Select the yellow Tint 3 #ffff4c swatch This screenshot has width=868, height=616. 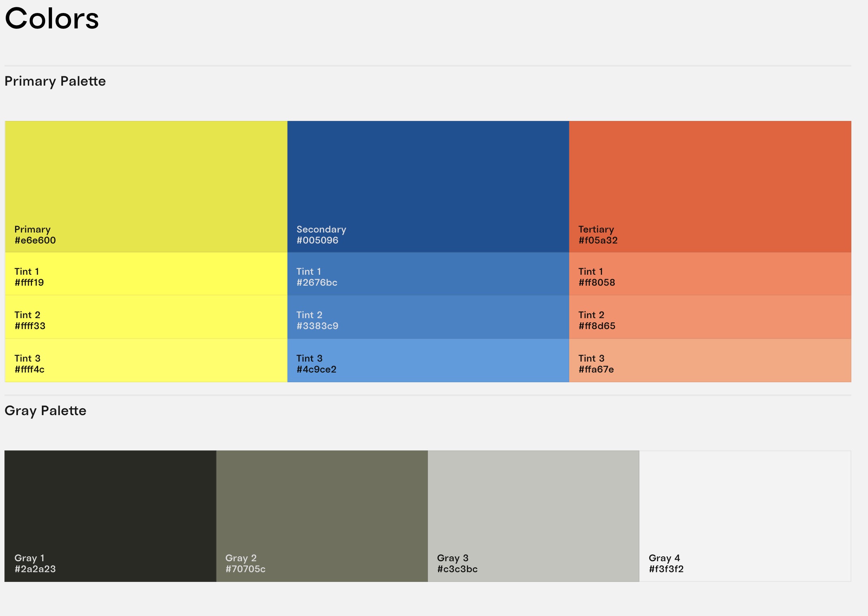(146, 360)
